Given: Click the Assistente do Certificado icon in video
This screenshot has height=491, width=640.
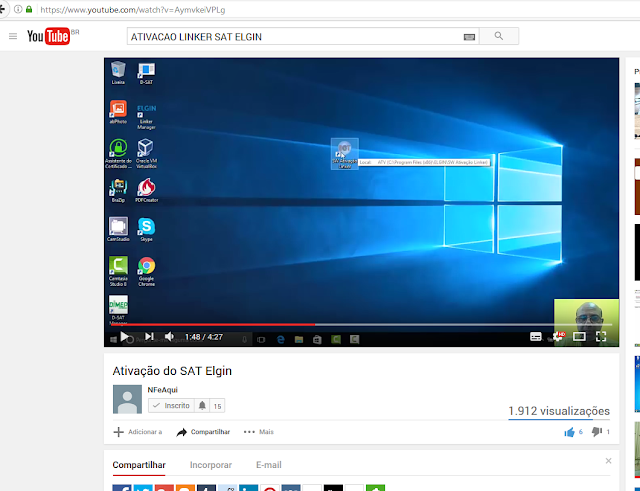Looking at the screenshot, I should [118, 153].
